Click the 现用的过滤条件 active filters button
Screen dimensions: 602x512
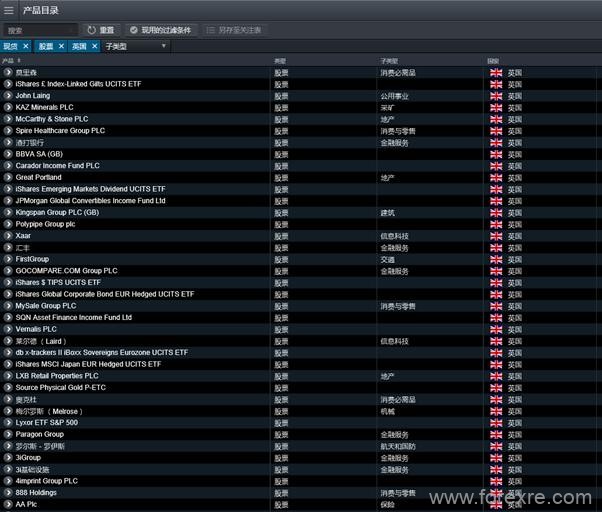161,30
